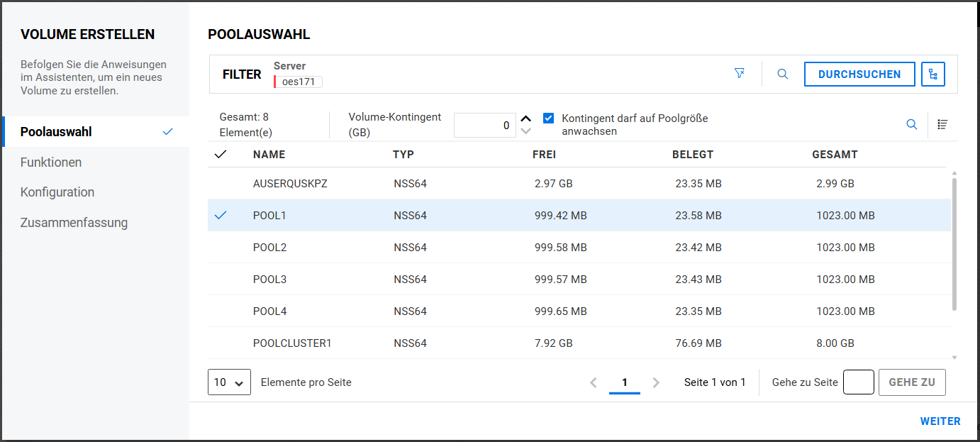The height and width of the screenshot is (442, 980).
Task: Open the column list settings icon
Action: pos(942,125)
